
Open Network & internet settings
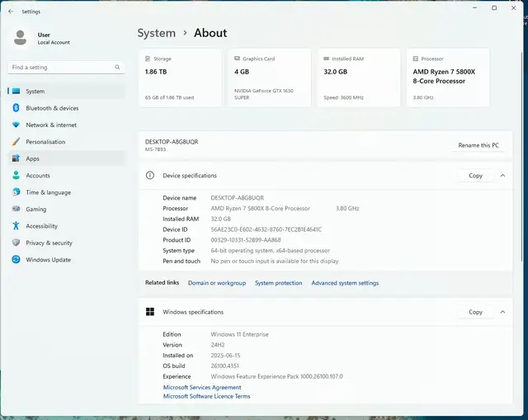(x=51, y=125)
